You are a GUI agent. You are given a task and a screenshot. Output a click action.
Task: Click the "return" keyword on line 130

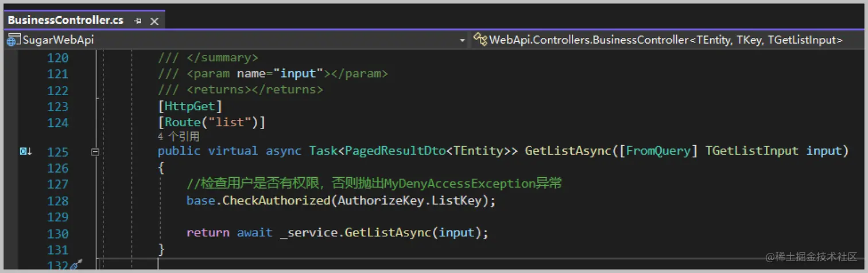click(x=208, y=233)
